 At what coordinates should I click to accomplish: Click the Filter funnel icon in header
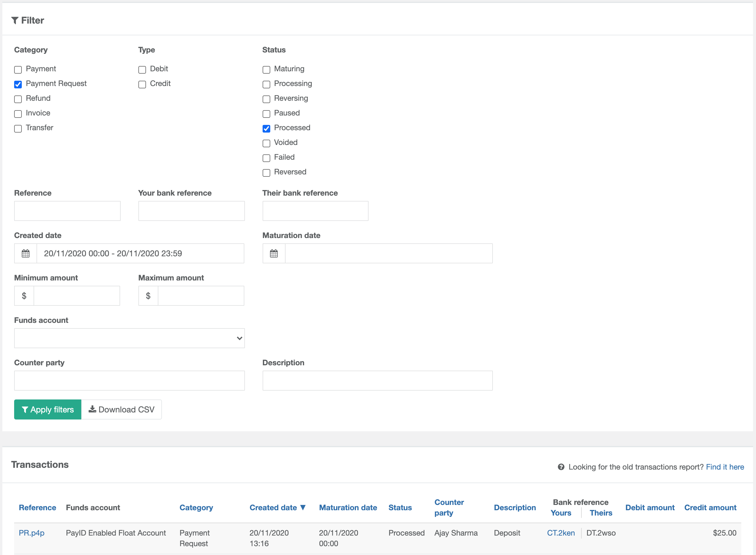point(15,21)
